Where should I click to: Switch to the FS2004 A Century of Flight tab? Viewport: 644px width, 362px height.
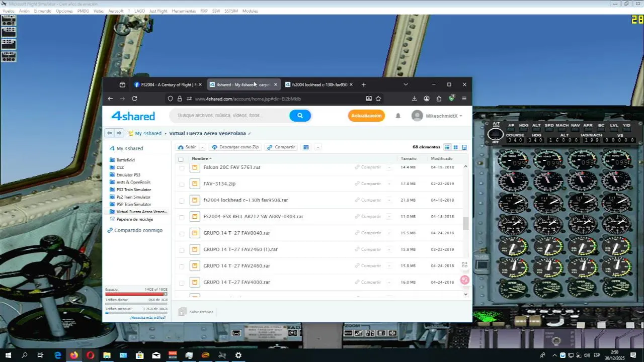click(168, 84)
